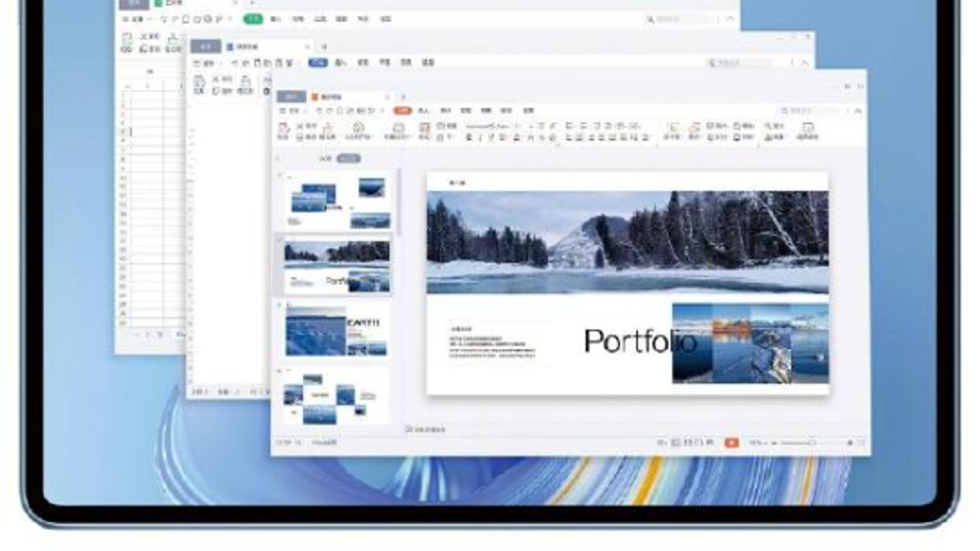Click the Home tab pill in the document window

(x=205, y=47)
